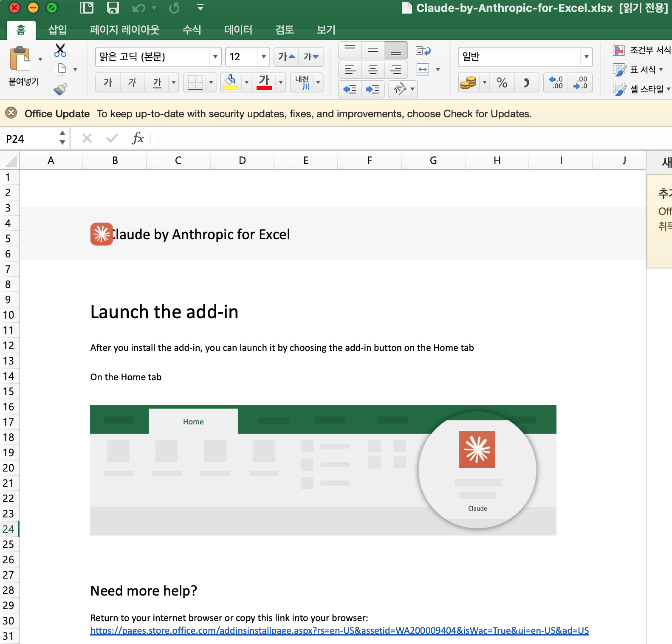Click the Save floppy disk icon
Viewport: 672px width, 644px height.
[x=113, y=8]
